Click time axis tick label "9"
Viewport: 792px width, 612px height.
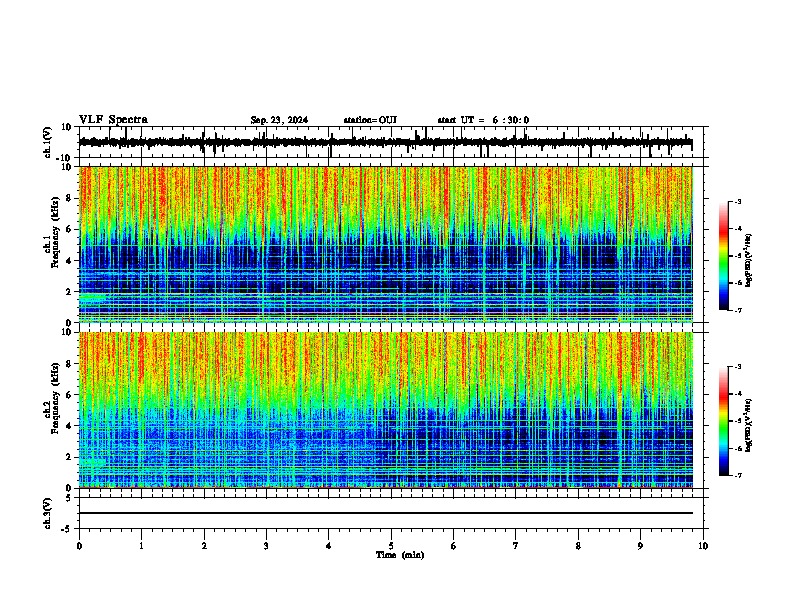pos(640,546)
